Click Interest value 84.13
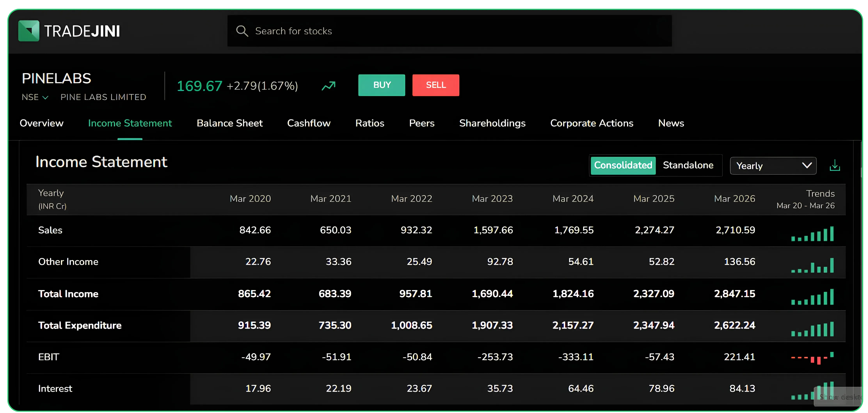Screen dimensions: 868x413 [x=742, y=388]
